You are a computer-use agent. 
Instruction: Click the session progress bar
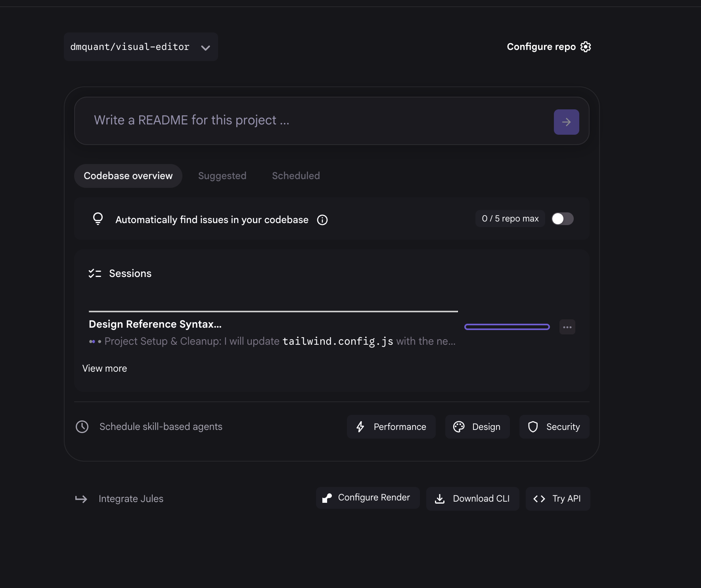click(507, 327)
